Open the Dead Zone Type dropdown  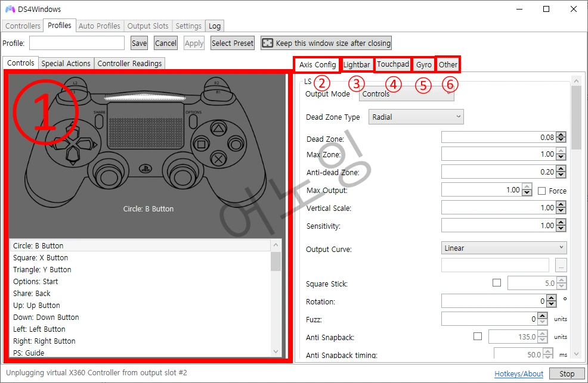(x=416, y=117)
